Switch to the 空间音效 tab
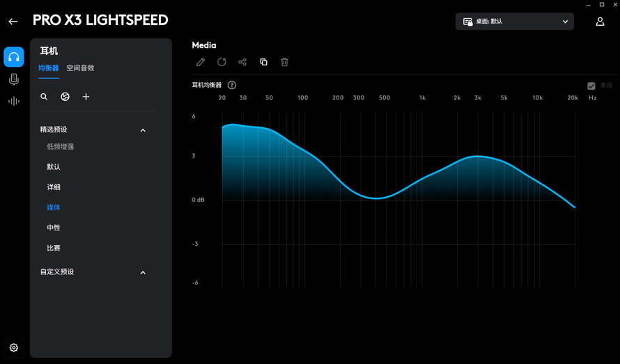The width and height of the screenshot is (620, 364). pyautogui.click(x=80, y=68)
